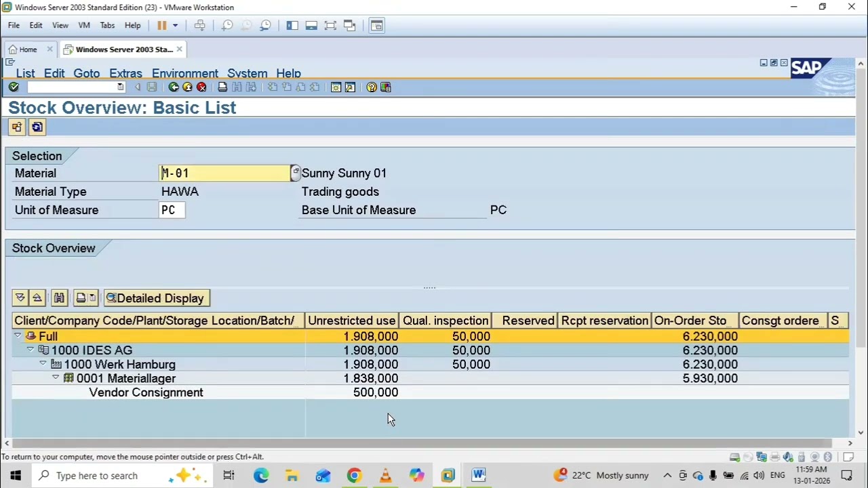The height and width of the screenshot is (488, 868).
Task: Open the SAP Environment menu
Action: click(x=185, y=73)
